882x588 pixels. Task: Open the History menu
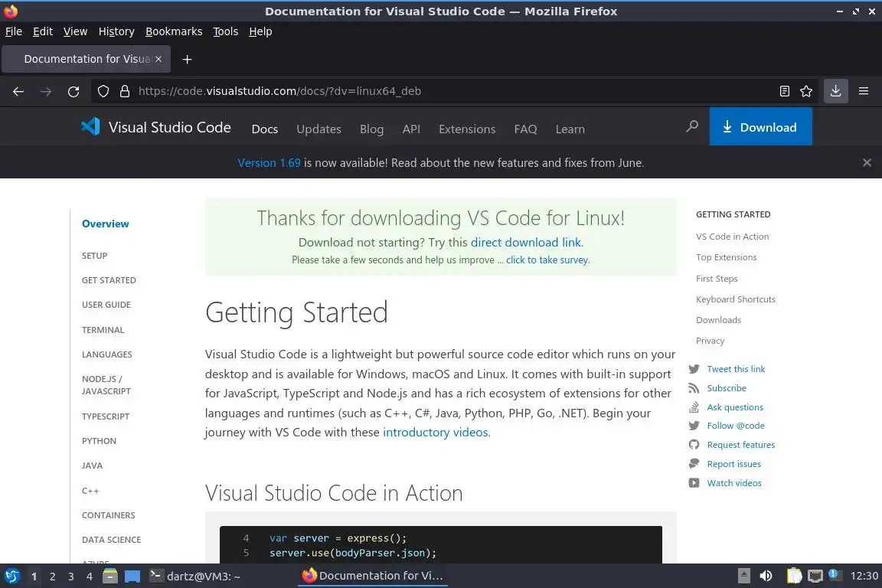pos(116,31)
